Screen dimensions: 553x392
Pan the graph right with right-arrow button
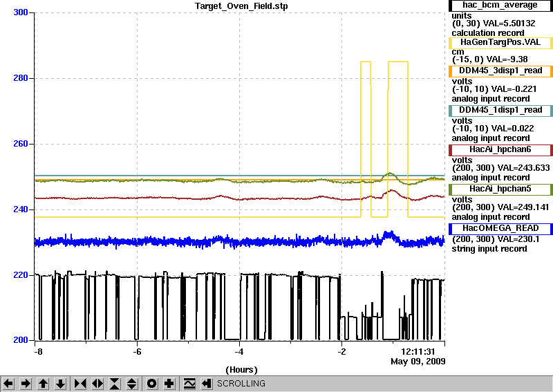[x=26, y=383]
